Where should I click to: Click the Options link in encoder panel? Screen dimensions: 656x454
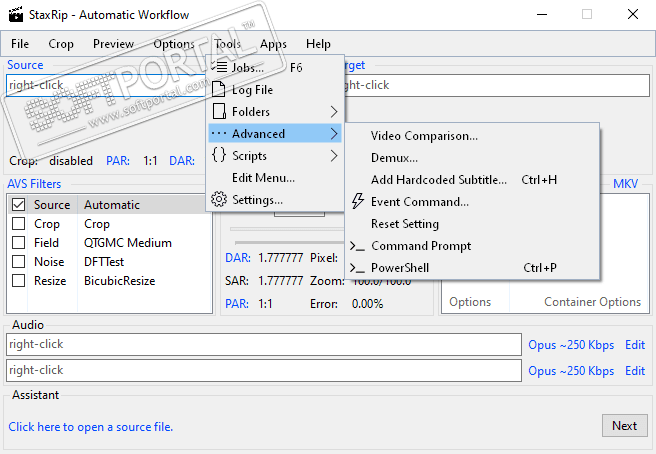click(x=470, y=302)
